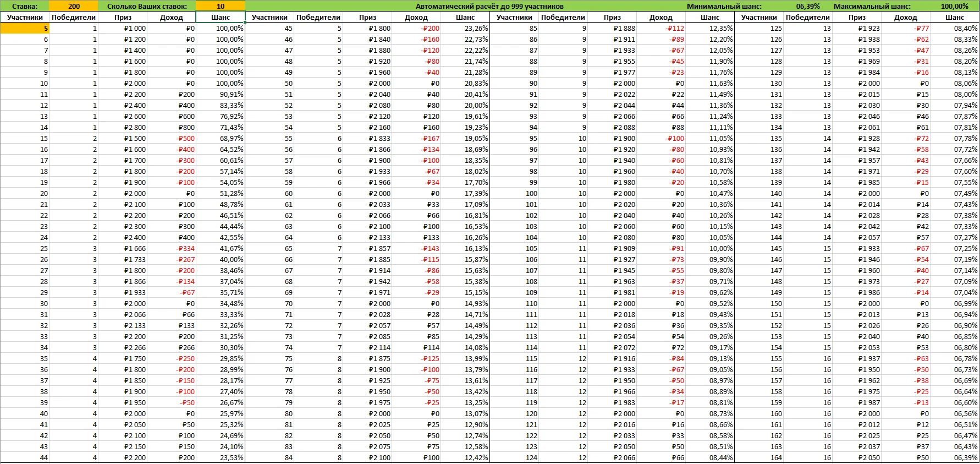The height and width of the screenshot is (464, 980).
Task: Select the 06,39% chance in row 164
Action: coord(955,457)
